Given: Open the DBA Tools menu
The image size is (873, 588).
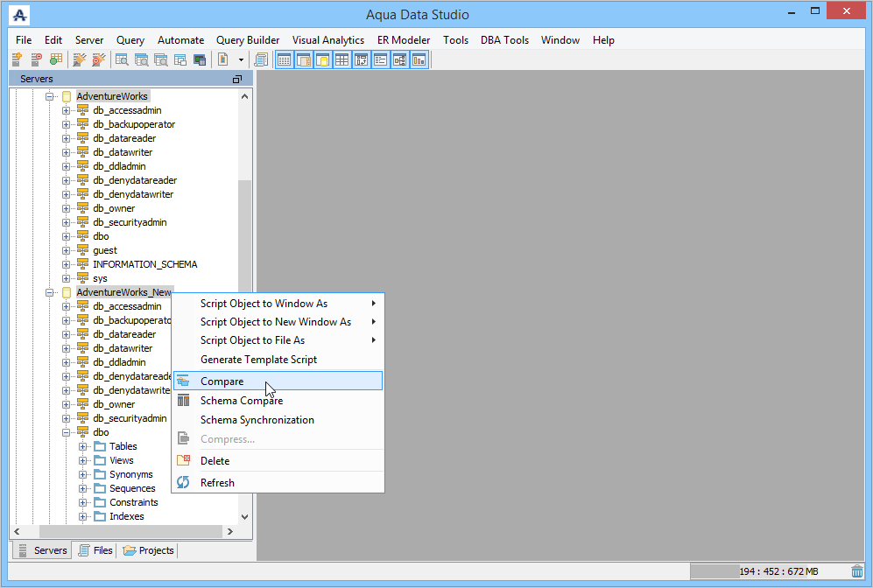Looking at the screenshot, I should coord(504,40).
